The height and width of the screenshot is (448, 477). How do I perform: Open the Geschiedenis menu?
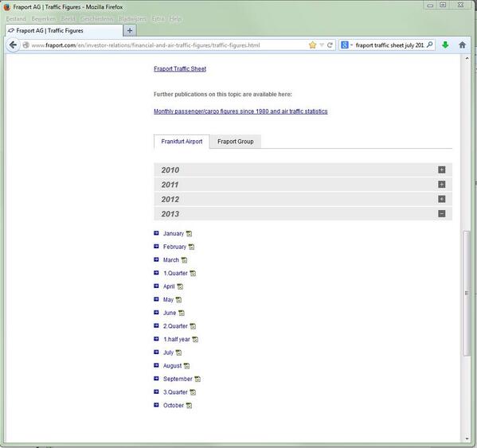(96, 19)
